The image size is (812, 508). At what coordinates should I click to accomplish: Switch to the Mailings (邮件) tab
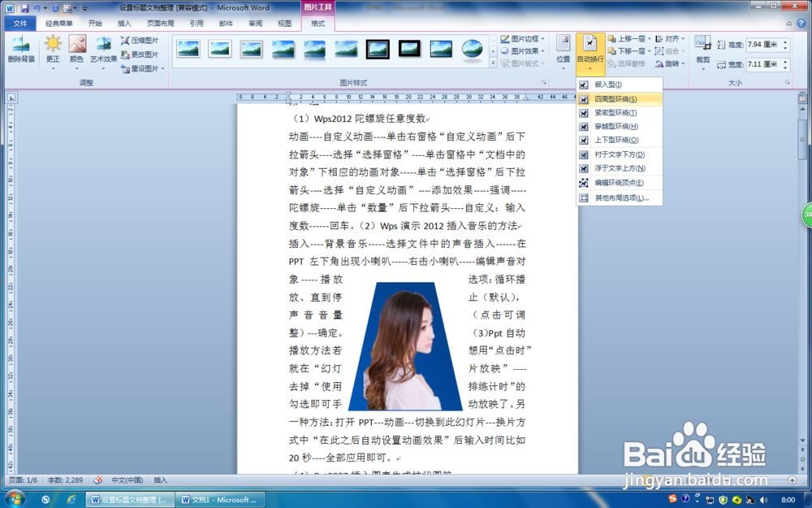226,24
